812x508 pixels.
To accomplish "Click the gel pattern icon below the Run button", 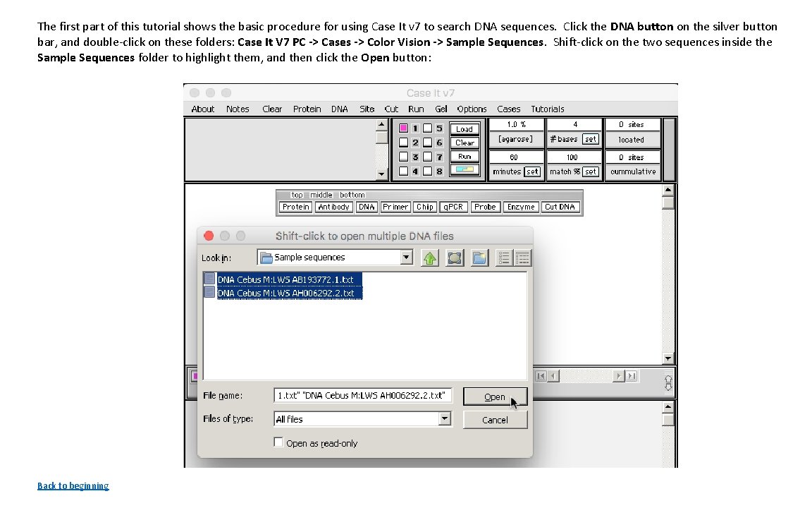I will point(465,169).
